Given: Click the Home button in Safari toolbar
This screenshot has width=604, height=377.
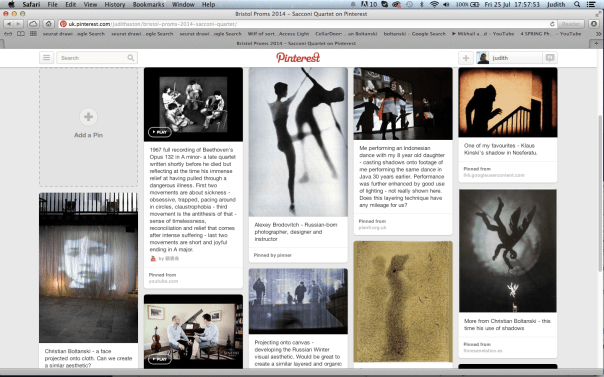Looking at the screenshot, I should (x=48, y=24).
